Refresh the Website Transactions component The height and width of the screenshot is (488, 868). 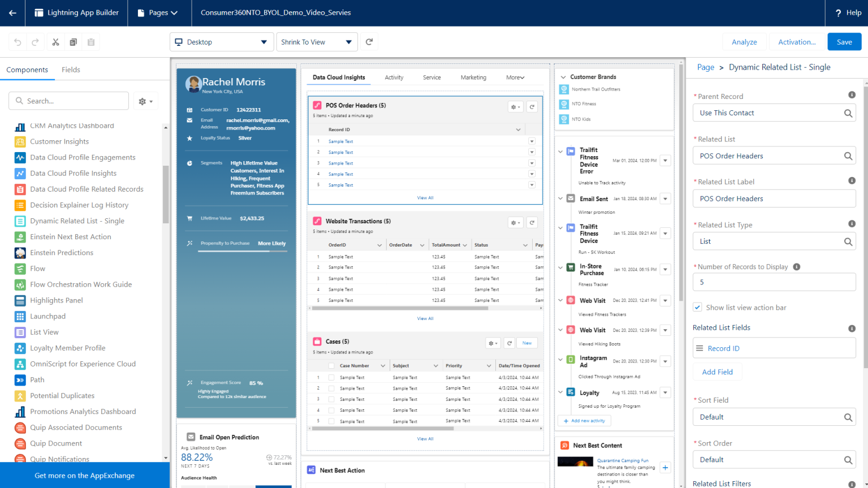532,222
